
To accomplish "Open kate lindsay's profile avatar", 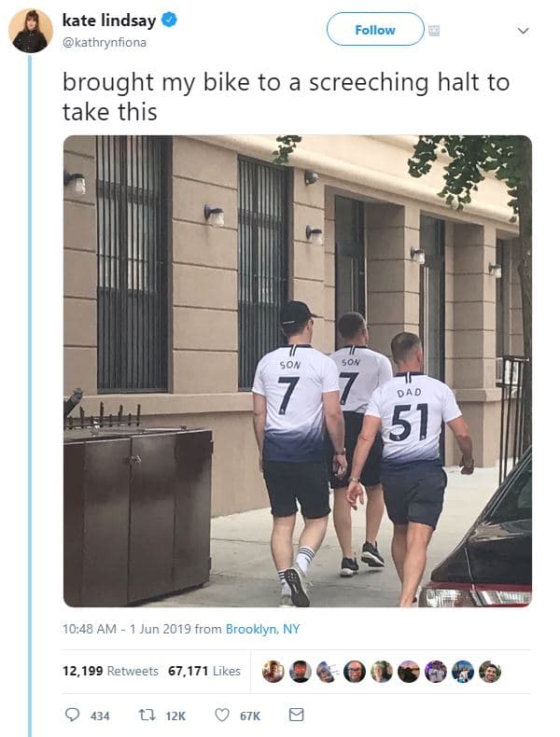I will pos(31,31).
